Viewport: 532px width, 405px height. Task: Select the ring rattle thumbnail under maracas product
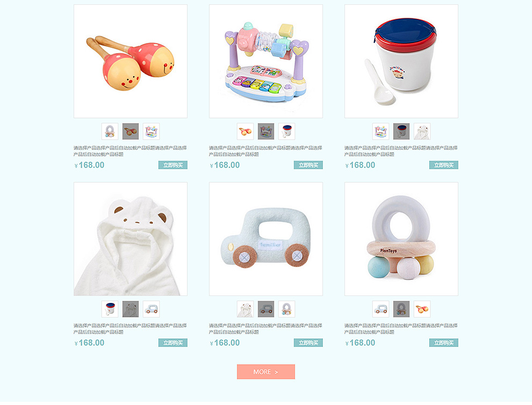pyautogui.click(x=110, y=131)
